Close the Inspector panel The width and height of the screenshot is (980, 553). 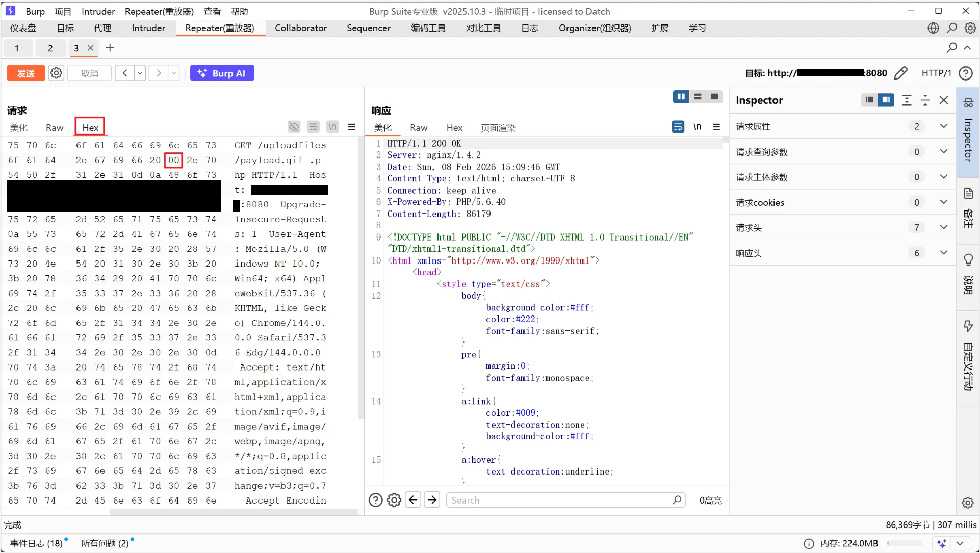944,100
